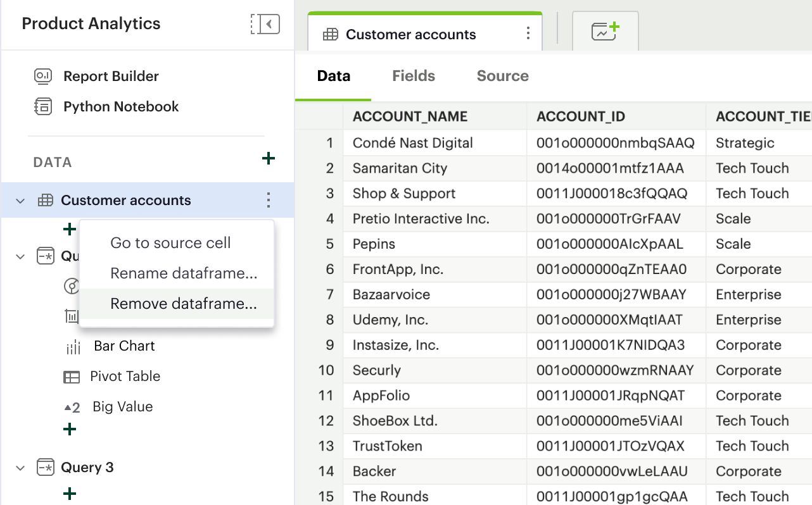Click the ACCOUNT_ID column header

coord(616,117)
